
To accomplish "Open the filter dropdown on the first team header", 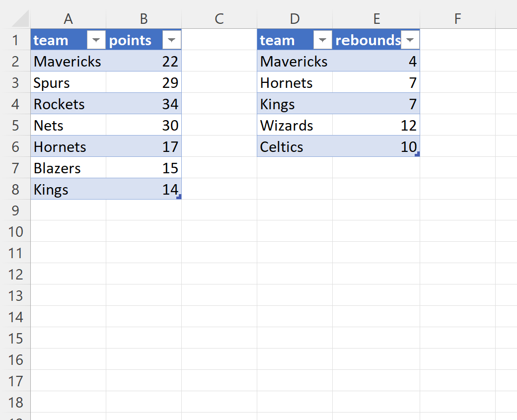I will click(96, 40).
